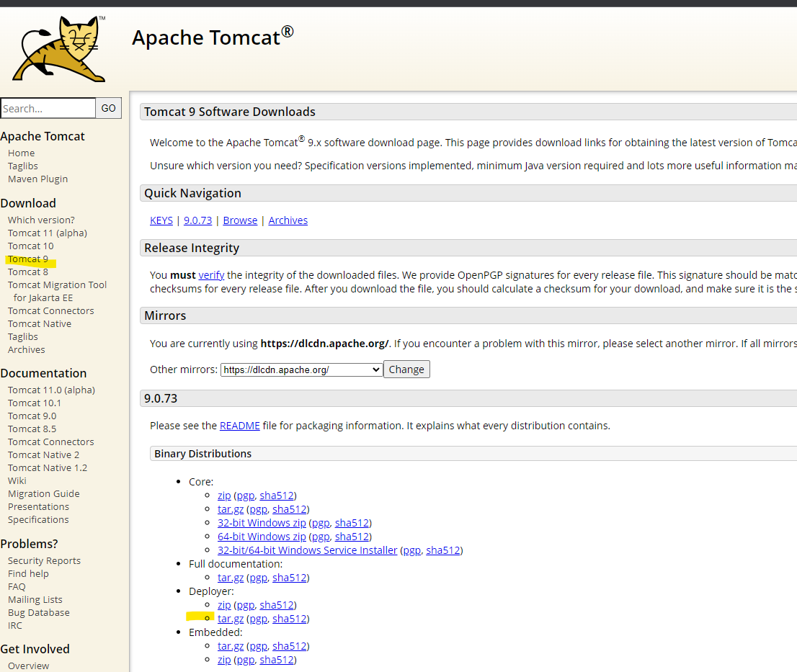797x672 pixels.
Task: Open Maven Plugin sidebar link
Action: click(x=37, y=179)
